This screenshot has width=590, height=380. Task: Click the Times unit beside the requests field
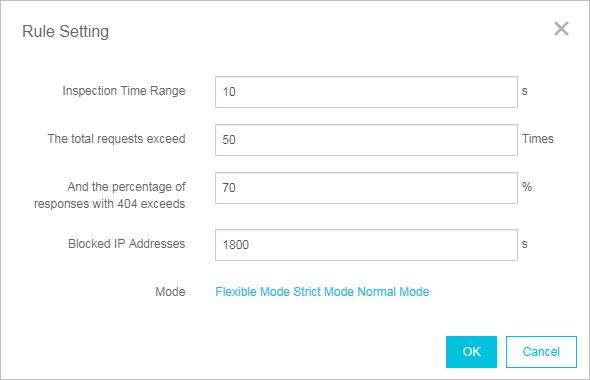tap(538, 139)
